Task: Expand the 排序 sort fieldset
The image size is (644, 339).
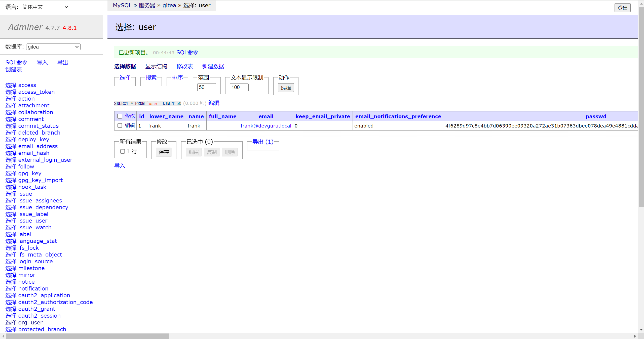Action: tap(177, 78)
